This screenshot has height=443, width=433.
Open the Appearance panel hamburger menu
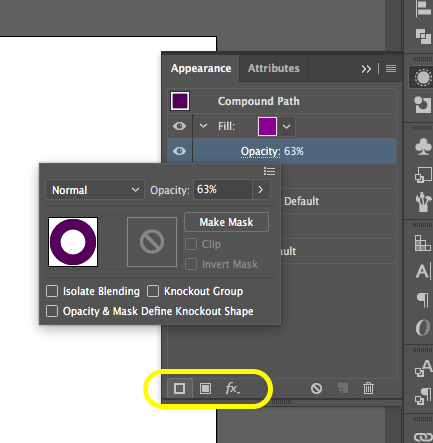[391, 69]
